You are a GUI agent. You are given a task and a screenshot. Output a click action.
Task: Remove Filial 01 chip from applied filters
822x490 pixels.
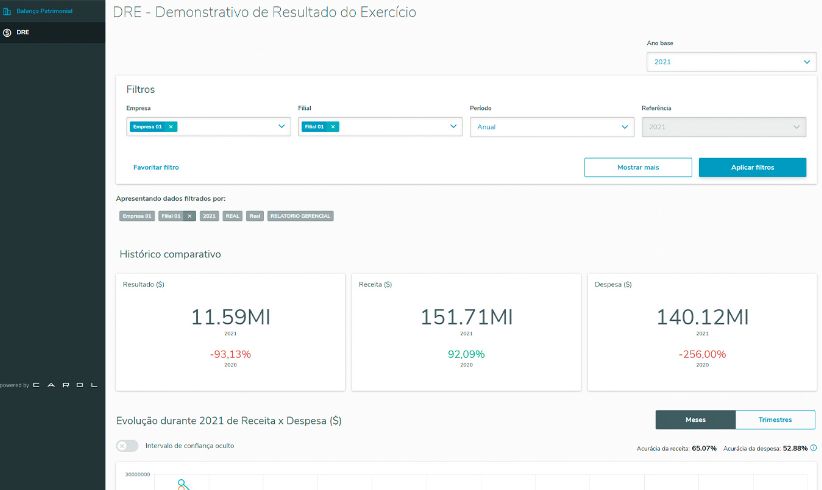[x=189, y=216]
